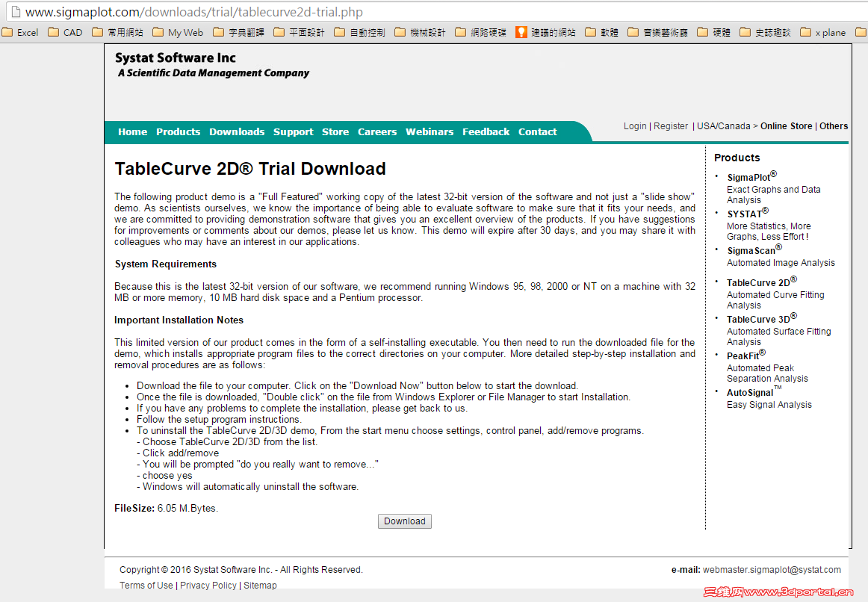This screenshot has width=868, height=602.
Task: Open the Products nav item
Action: (179, 131)
